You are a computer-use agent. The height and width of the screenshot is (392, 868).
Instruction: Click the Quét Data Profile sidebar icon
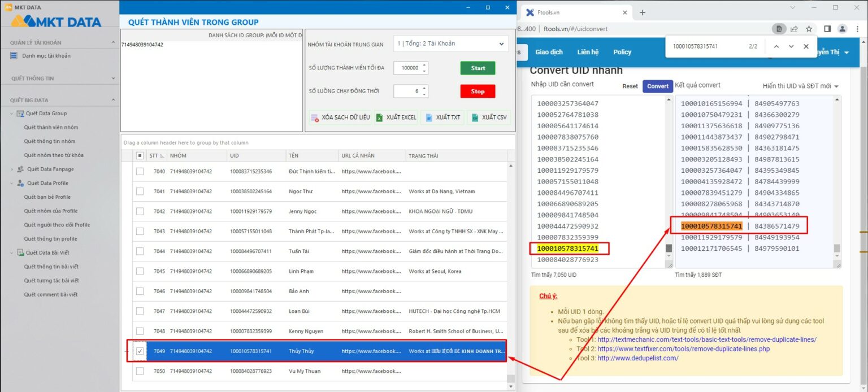coord(21,182)
